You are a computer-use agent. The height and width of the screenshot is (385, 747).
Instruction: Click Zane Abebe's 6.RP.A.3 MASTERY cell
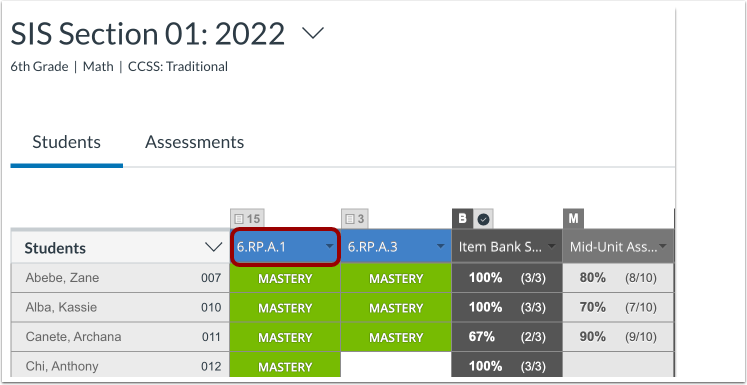click(x=396, y=278)
